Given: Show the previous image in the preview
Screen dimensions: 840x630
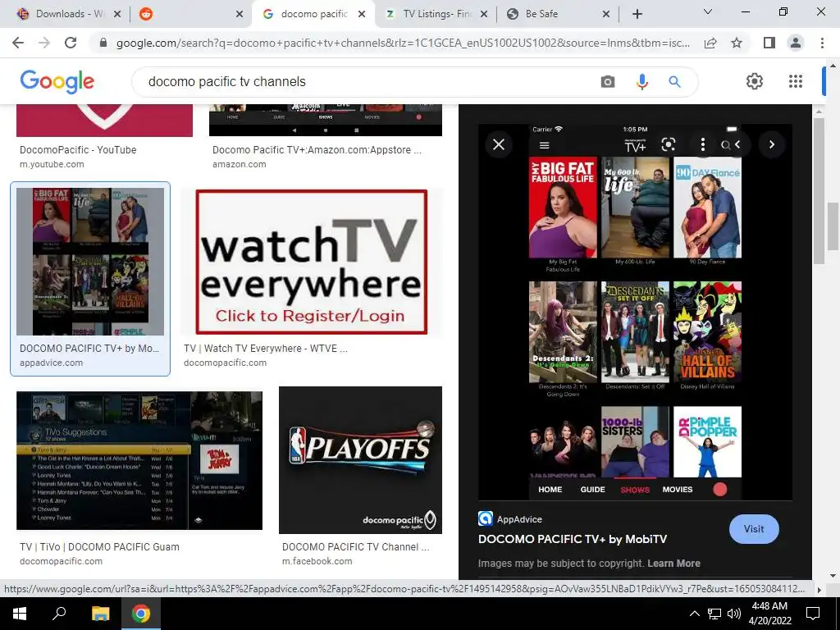Looking at the screenshot, I should coord(737,144).
